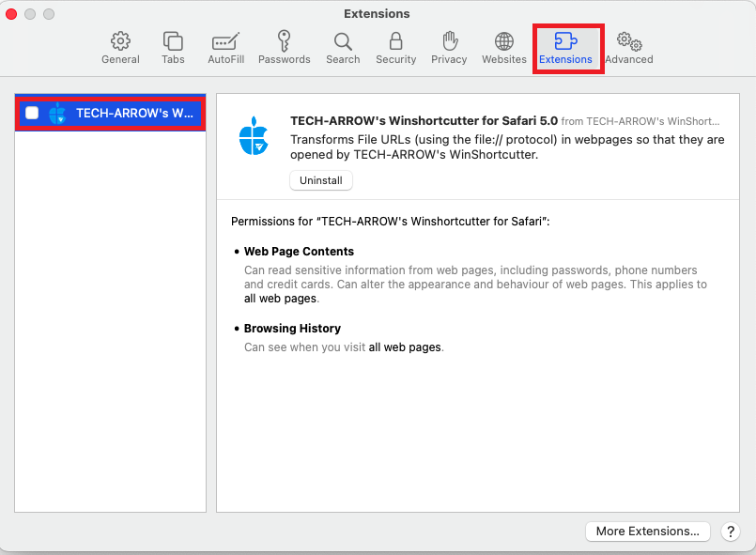Click the 'Permissions for' heading line
This screenshot has height=555, width=756.
(x=390, y=222)
